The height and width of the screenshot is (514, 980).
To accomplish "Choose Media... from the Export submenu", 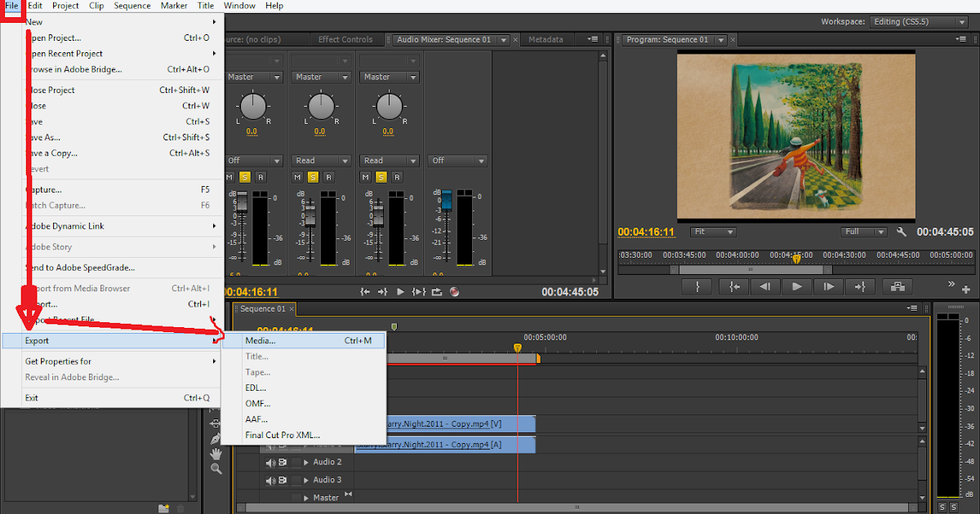I will pos(261,340).
